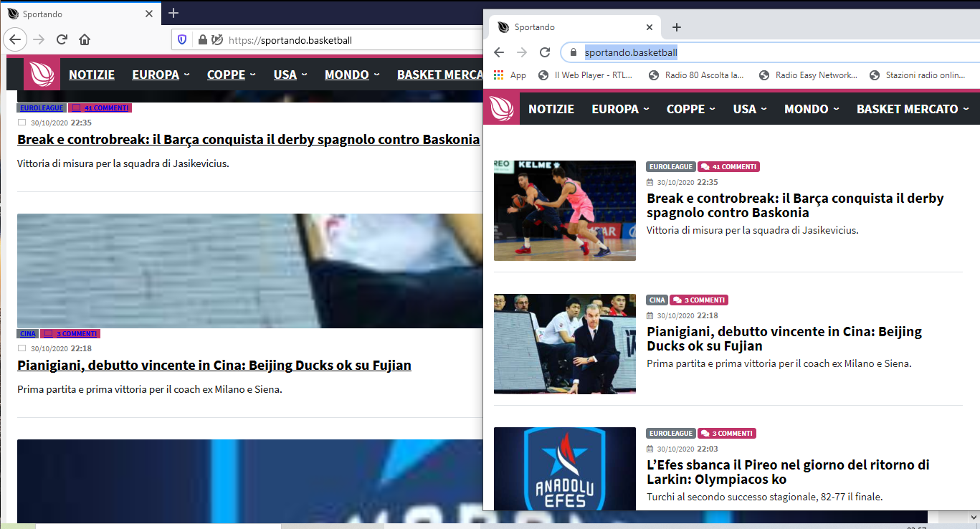The width and height of the screenshot is (980, 529).
Task: Expand the EUROPA menu in Chrome
Action: (621, 109)
